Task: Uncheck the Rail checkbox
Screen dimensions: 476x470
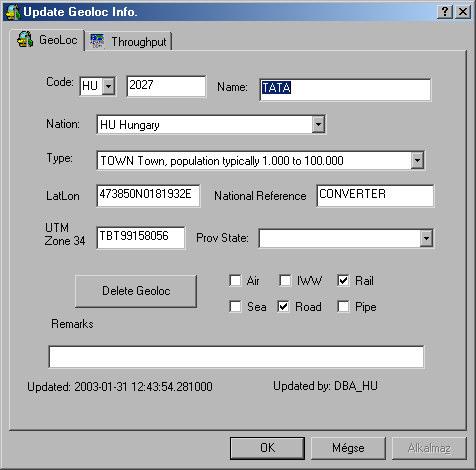Action: tap(343, 281)
